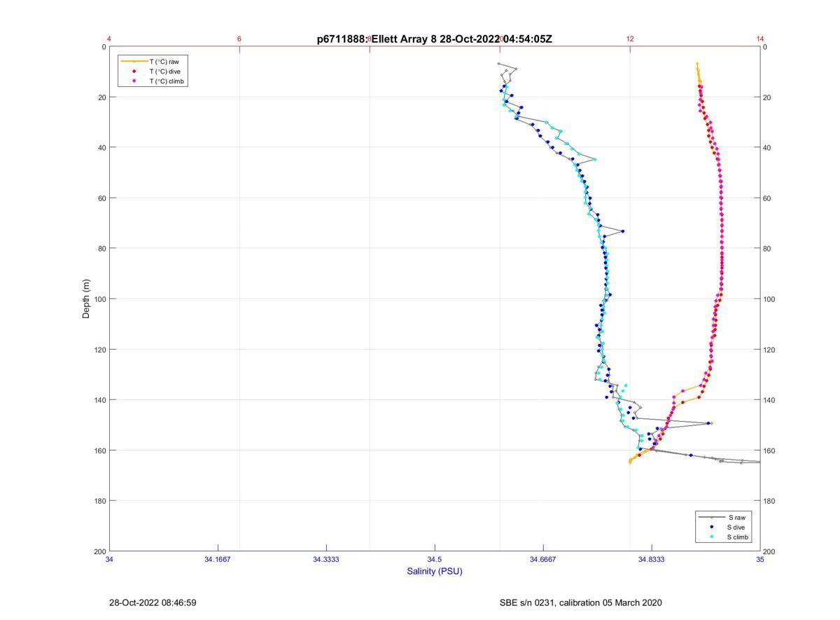Viewport: 840px width, 620px height.
Task: Click red temperature tick label '6' on top axis
Action: [x=239, y=39]
